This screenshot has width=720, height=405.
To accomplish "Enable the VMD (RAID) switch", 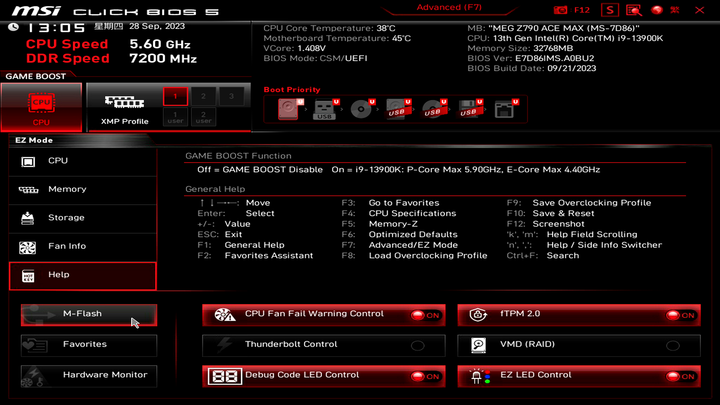I will click(x=673, y=345).
